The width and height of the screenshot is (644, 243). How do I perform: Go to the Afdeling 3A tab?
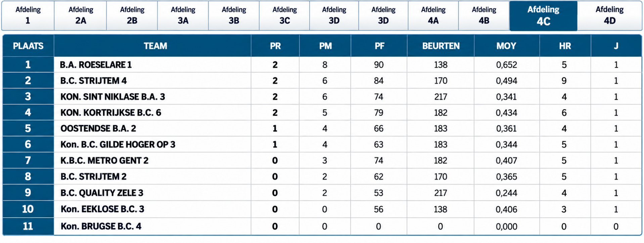click(183, 15)
